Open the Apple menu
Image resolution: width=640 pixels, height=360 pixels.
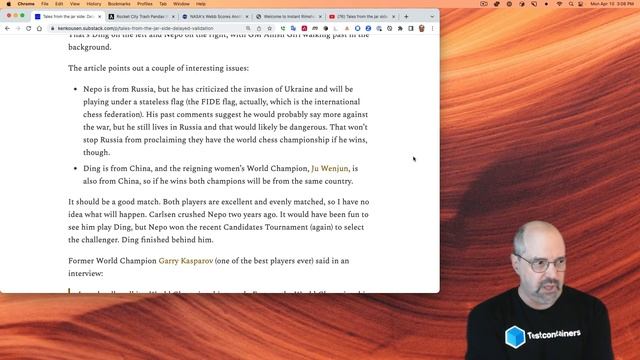point(9,4)
